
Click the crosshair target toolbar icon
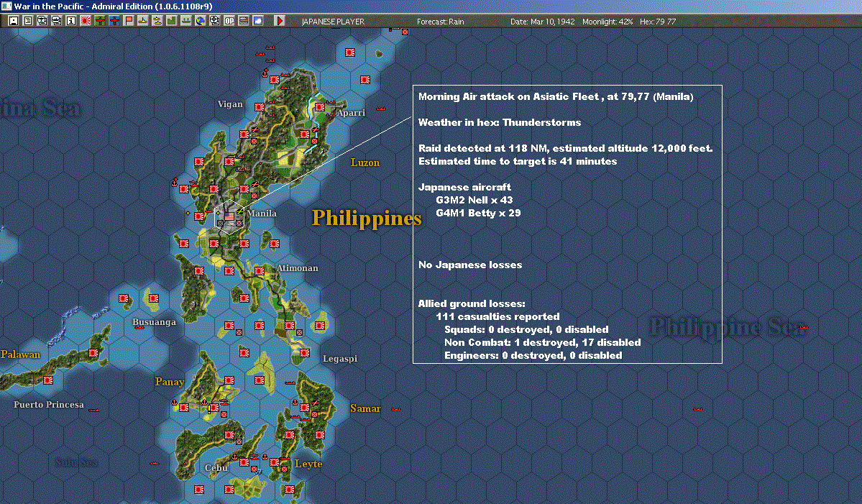click(x=214, y=21)
